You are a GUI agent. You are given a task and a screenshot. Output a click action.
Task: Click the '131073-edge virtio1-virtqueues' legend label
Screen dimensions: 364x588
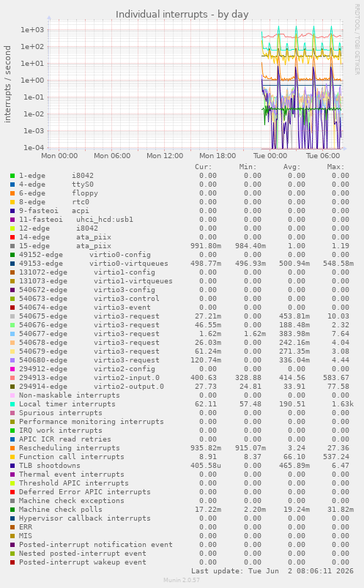tap(96, 281)
